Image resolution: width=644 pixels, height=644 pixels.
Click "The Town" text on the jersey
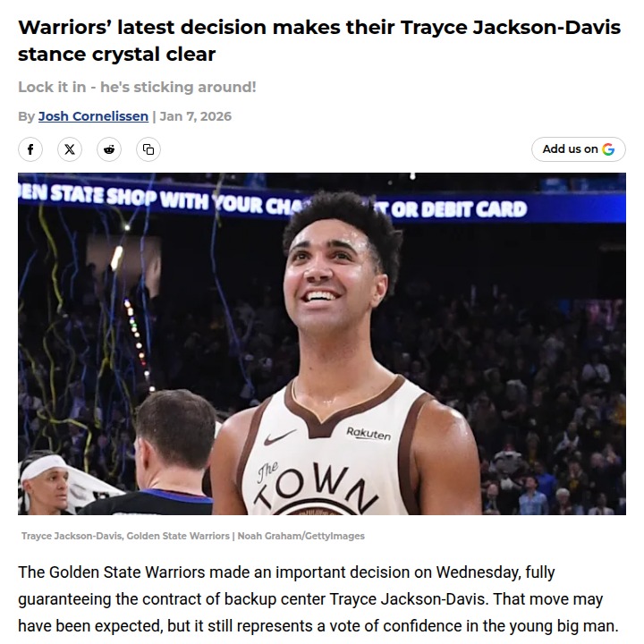[x=314, y=486]
